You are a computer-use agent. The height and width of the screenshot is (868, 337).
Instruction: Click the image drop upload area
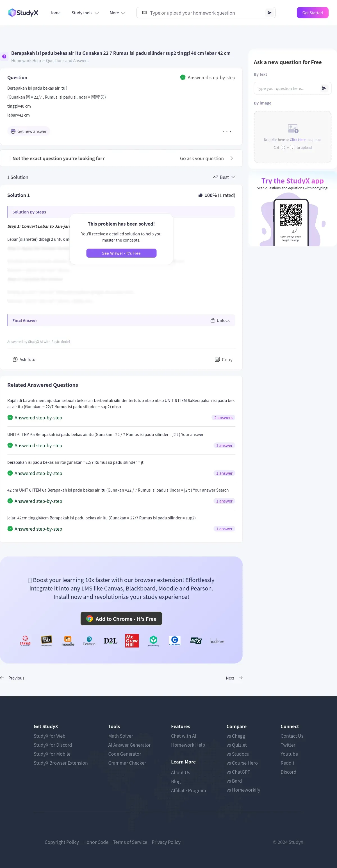click(293, 137)
